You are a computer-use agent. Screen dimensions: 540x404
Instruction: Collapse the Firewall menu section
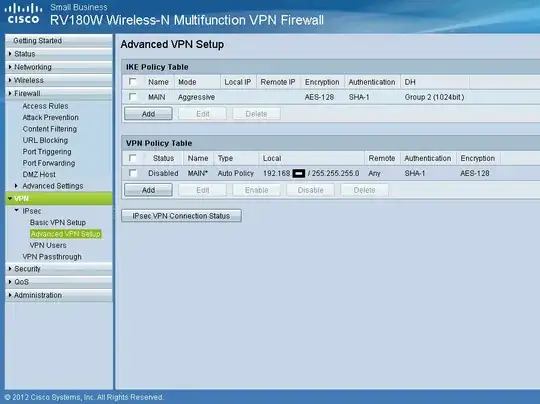click(x=59, y=93)
